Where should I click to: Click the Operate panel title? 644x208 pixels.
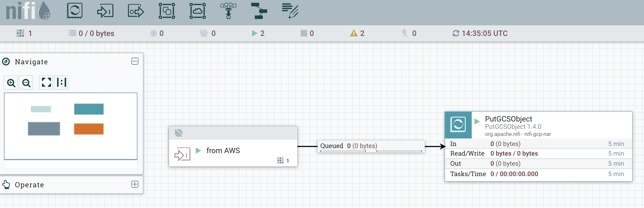point(29,185)
